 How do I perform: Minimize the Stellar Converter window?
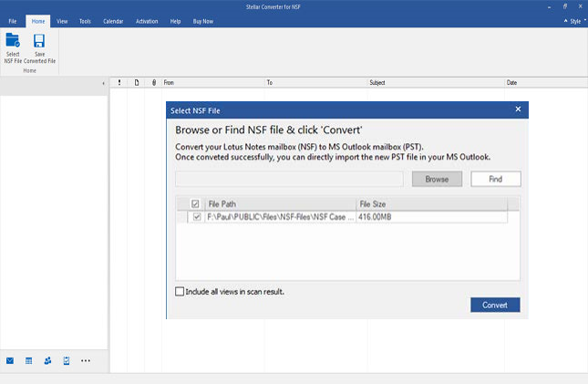[x=549, y=6]
